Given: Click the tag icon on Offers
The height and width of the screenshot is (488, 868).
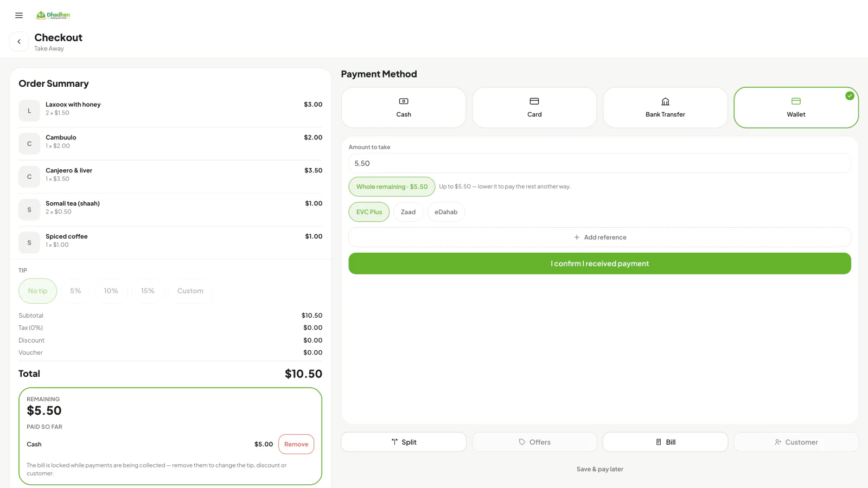Looking at the screenshot, I should click(x=522, y=442).
